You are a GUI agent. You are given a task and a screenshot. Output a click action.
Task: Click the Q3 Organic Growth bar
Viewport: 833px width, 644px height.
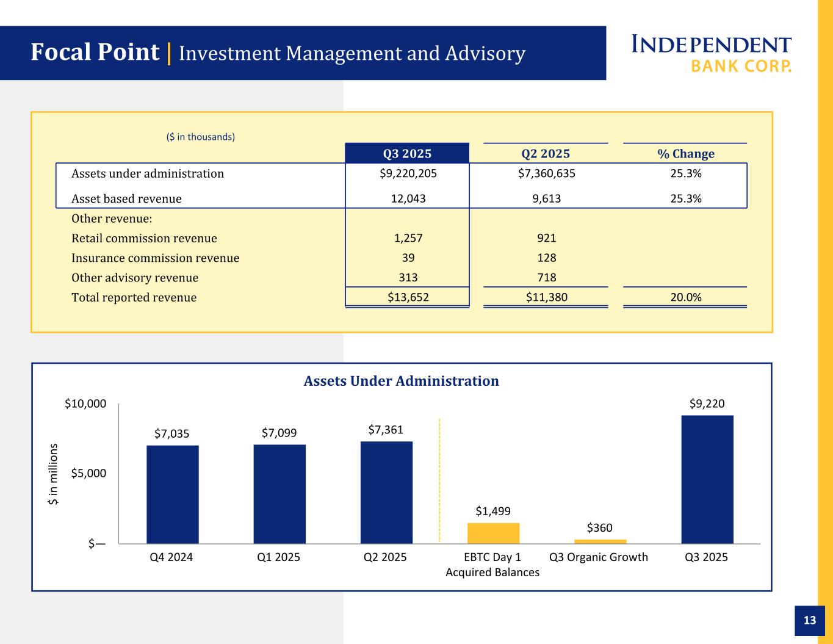click(x=600, y=541)
